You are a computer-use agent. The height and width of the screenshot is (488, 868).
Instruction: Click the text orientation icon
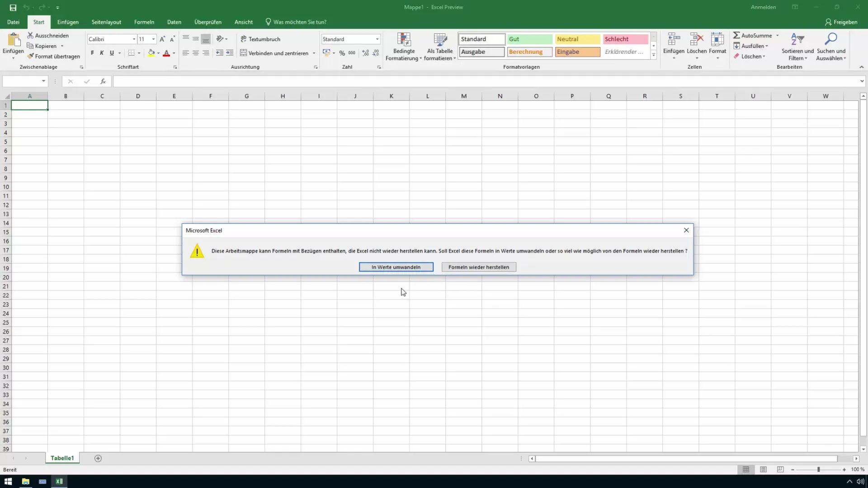coord(220,39)
